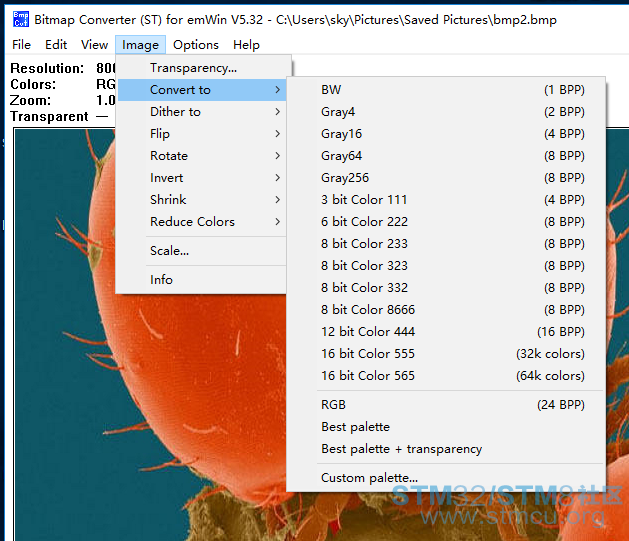629x541 pixels.
Task: Select 8 bit Color 233 format
Action: [446, 244]
